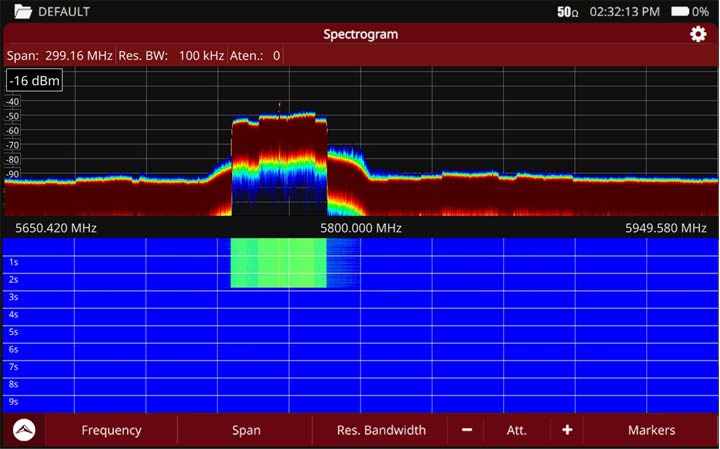The width and height of the screenshot is (720, 449).
Task: Select the 2s waterfall time label
Action: point(13,280)
